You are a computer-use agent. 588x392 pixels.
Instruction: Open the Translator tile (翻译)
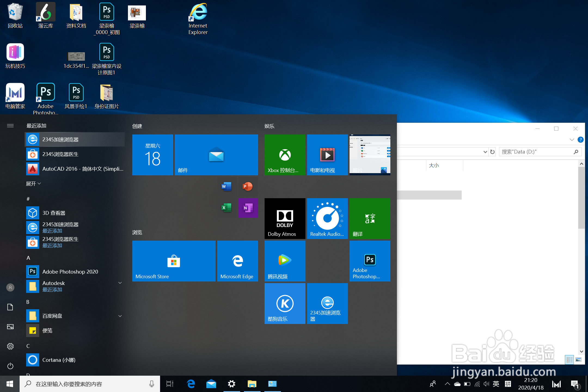pyautogui.click(x=370, y=218)
